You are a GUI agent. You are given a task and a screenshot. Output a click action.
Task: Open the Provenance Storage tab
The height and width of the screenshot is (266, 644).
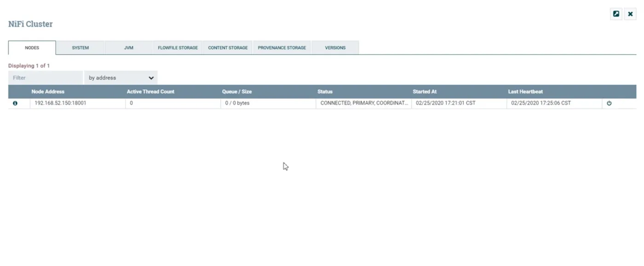pos(282,48)
